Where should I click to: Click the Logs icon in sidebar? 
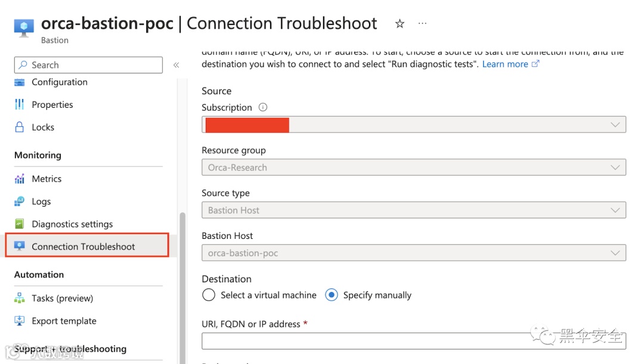coord(20,201)
